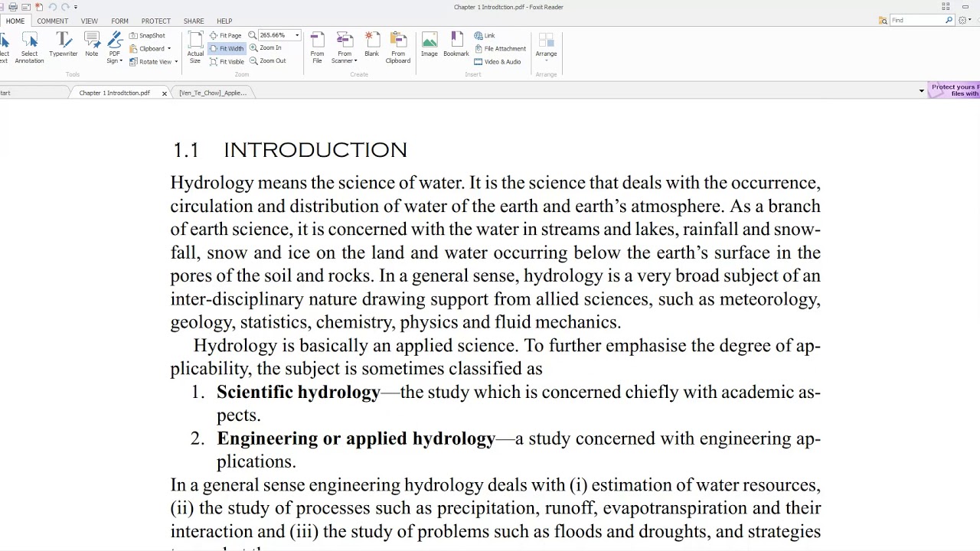Insert Video & Audio
The height and width of the screenshot is (551, 980).
[498, 61]
